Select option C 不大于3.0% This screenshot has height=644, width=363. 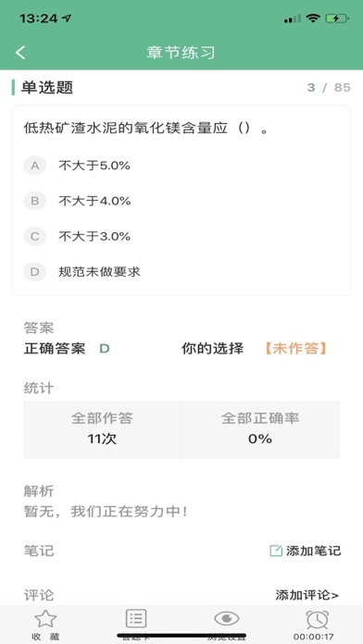(181, 236)
